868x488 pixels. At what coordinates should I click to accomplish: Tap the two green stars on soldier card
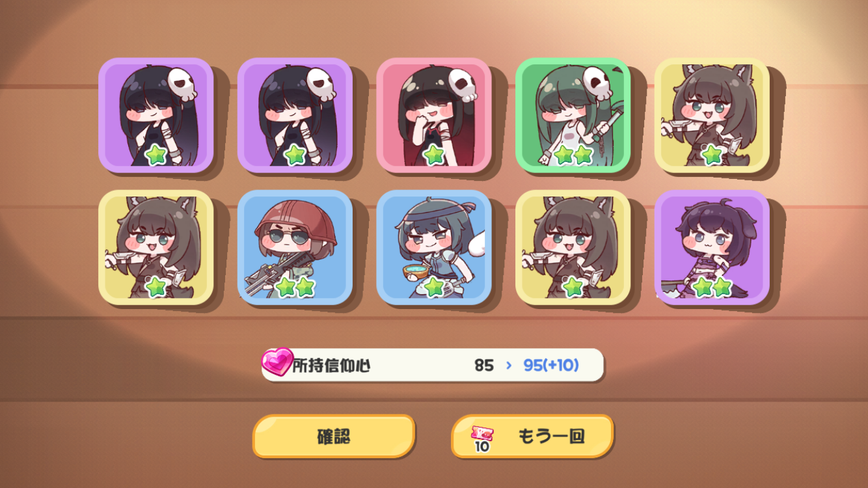[295, 287]
